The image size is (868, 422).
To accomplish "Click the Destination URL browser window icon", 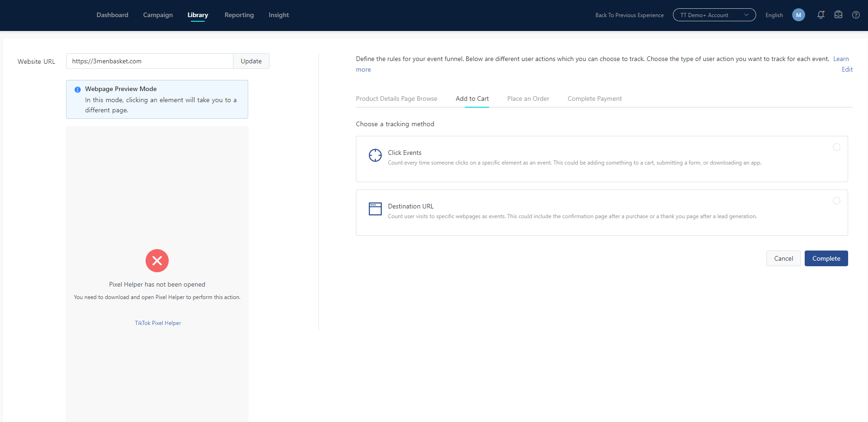I will [375, 209].
